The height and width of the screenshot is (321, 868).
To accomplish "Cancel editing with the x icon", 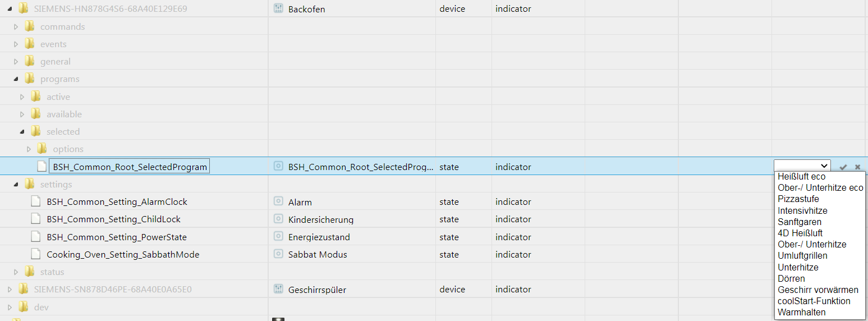I will (x=857, y=167).
